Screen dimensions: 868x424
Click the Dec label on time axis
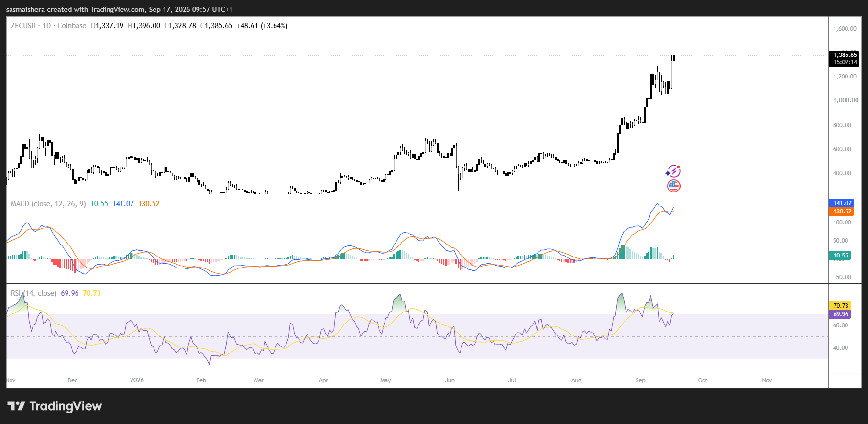click(73, 380)
